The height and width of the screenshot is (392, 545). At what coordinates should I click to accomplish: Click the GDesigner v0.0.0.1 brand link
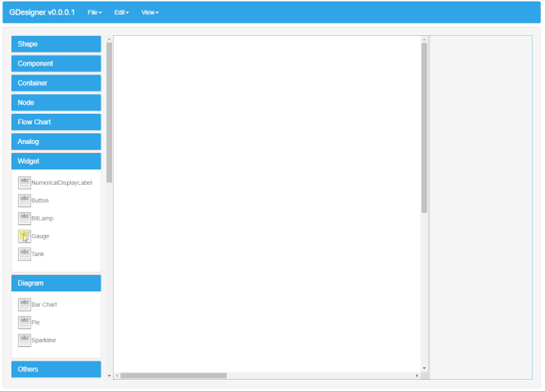(x=43, y=12)
